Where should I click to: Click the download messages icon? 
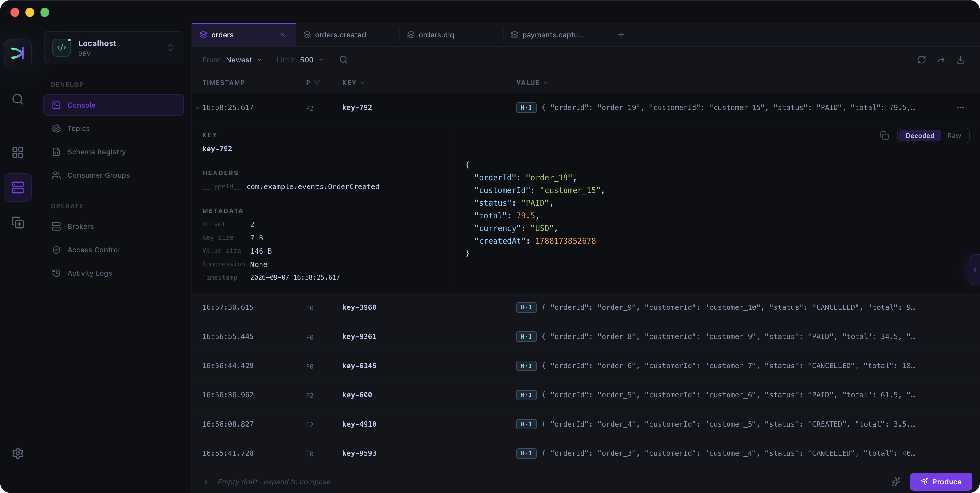pos(960,60)
